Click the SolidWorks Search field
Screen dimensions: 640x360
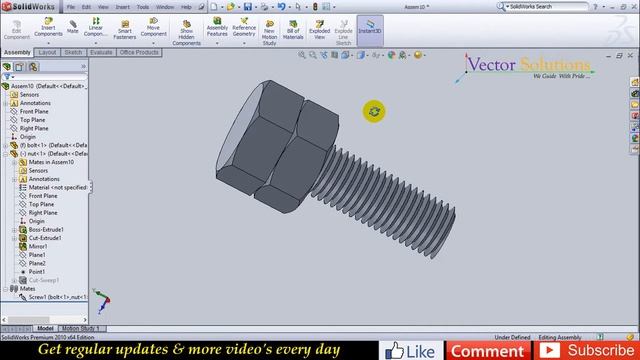[x=547, y=7]
